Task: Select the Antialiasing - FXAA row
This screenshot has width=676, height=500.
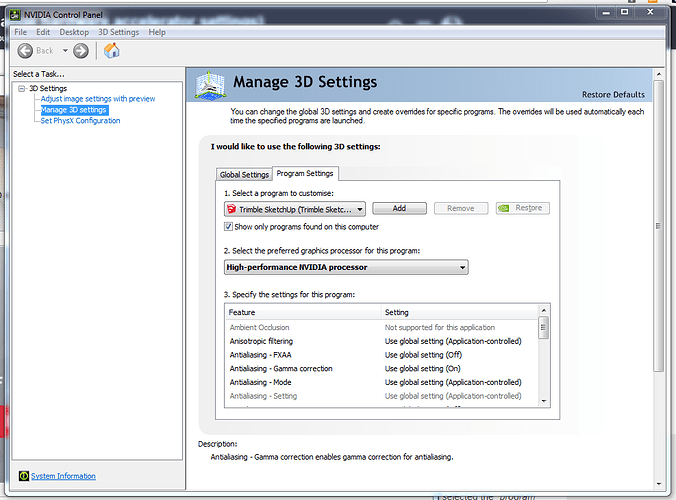Action: 382,355
